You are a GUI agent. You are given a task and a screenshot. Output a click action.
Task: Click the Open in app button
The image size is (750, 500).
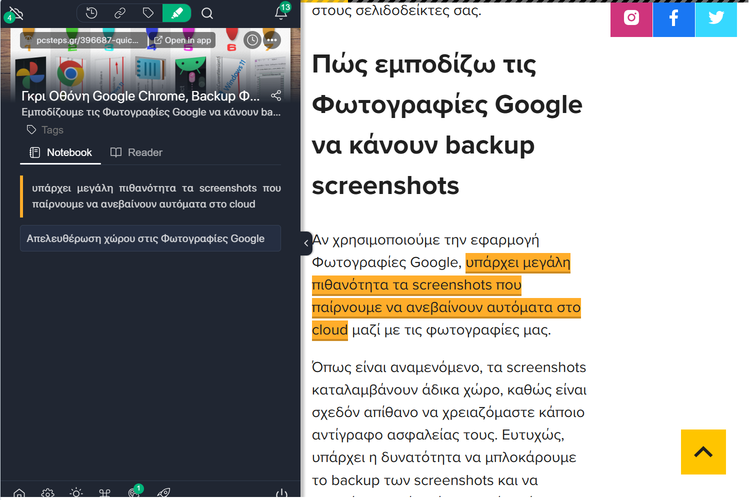pos(182,40)
